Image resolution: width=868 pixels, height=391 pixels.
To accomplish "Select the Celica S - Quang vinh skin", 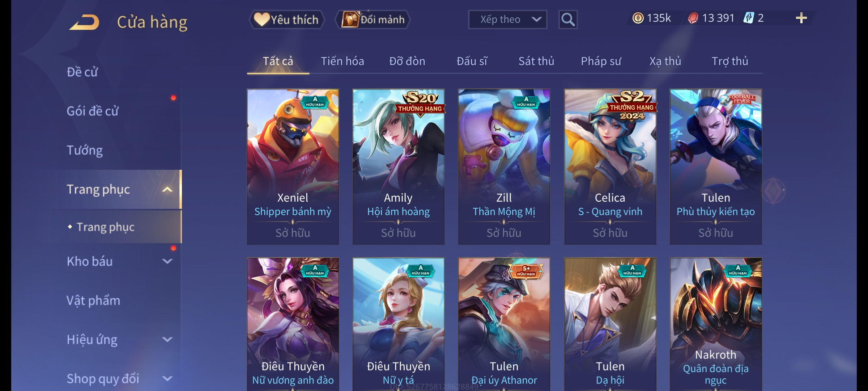I will coord(610,167).
